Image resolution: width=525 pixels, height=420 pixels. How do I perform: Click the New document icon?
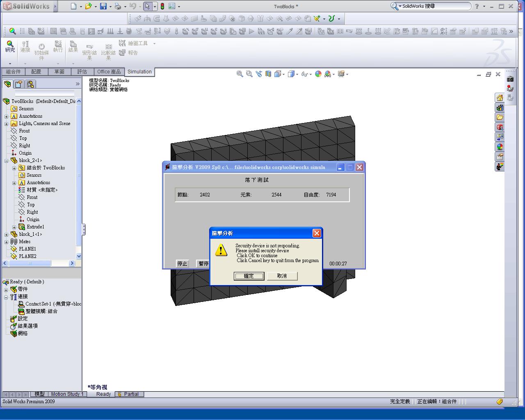click(73, 6)
